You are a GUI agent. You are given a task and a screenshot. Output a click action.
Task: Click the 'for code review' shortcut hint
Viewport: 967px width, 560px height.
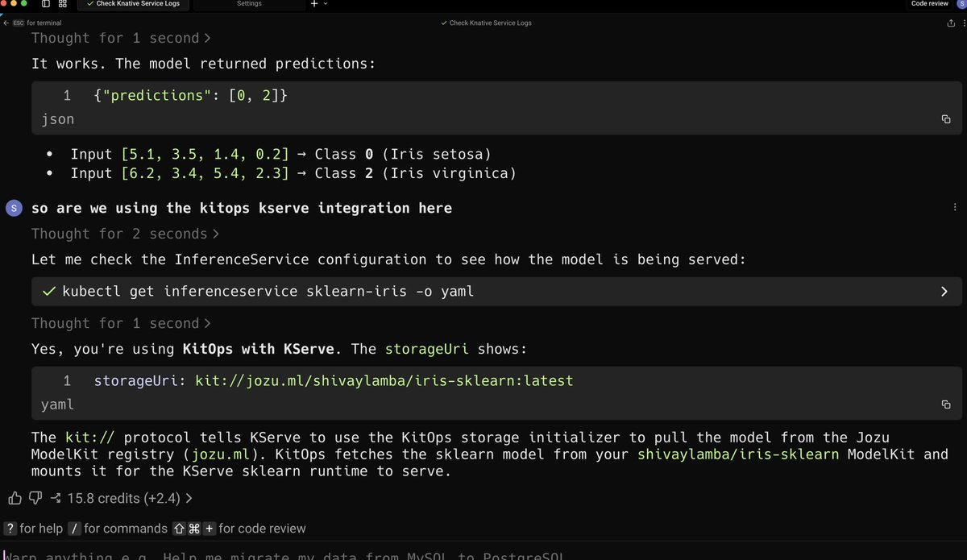pyautogui.click(x=239, y=529)
